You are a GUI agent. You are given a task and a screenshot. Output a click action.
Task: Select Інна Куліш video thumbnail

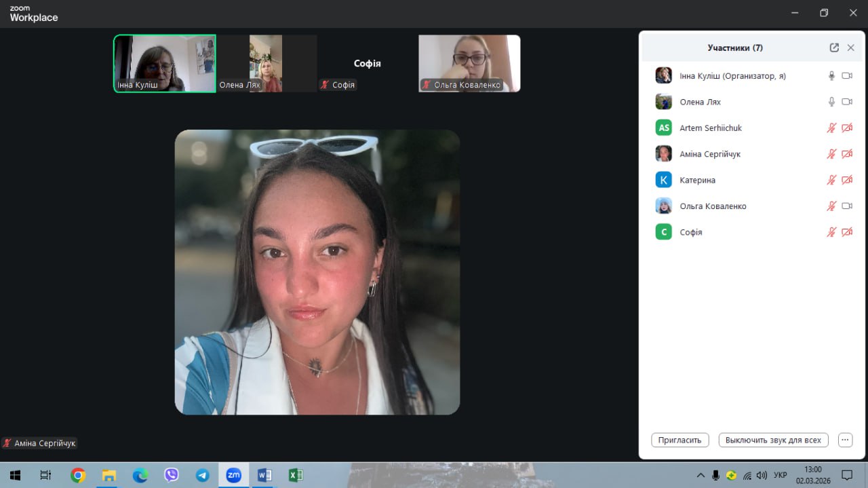tap(165, 63)
